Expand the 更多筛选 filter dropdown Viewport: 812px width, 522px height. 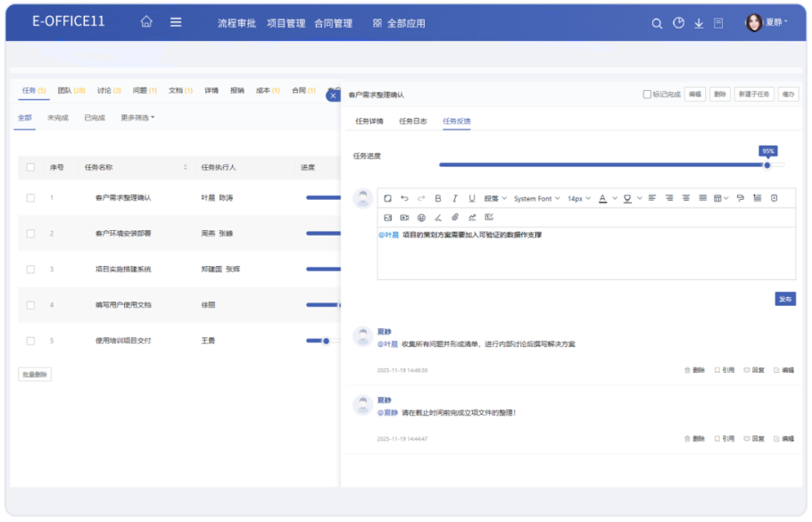(x=137, y=118)
